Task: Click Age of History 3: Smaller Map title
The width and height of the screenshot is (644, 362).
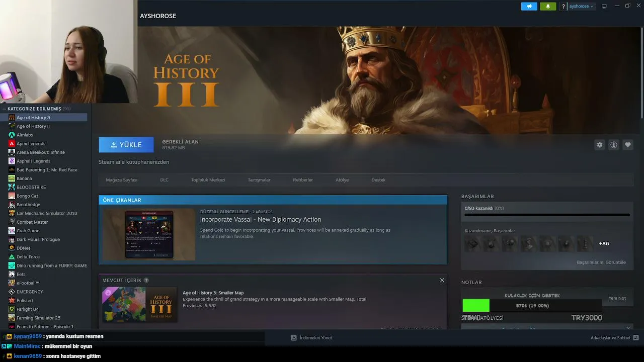Action: coord(213,293)
